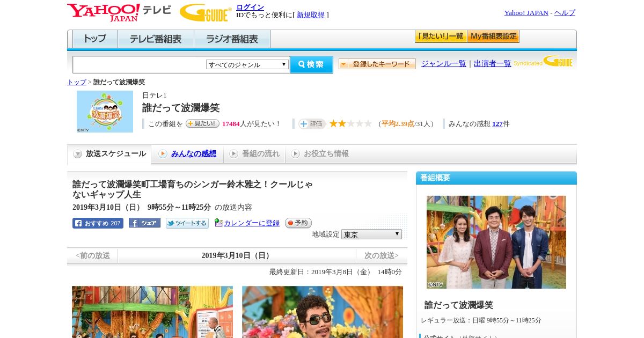Viewport: 644px width, 338px height.
Task: Open the 127 reviews link
Action: coord(497,124)
